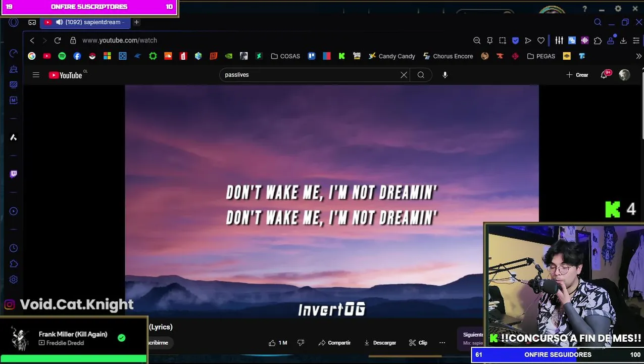The width and height of the screenshot is (644, 364).
Task: Open the extensions puzzle icon
Action: tap(598, 40)
